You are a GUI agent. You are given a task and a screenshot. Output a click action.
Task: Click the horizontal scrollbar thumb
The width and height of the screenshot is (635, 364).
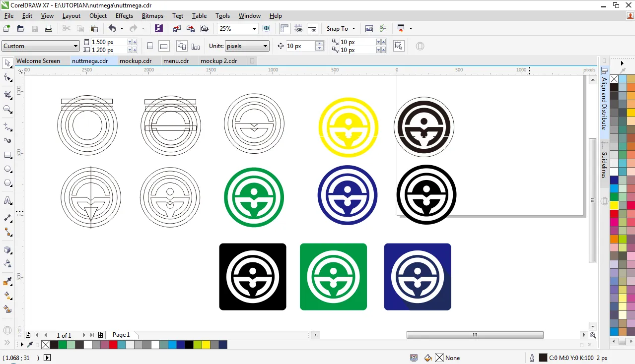coord(475,335)
